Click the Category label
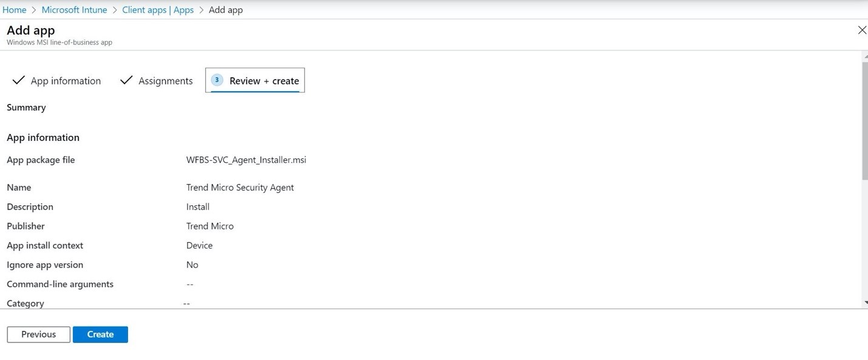This screenshot has width=868, height=360. (25, 304)
